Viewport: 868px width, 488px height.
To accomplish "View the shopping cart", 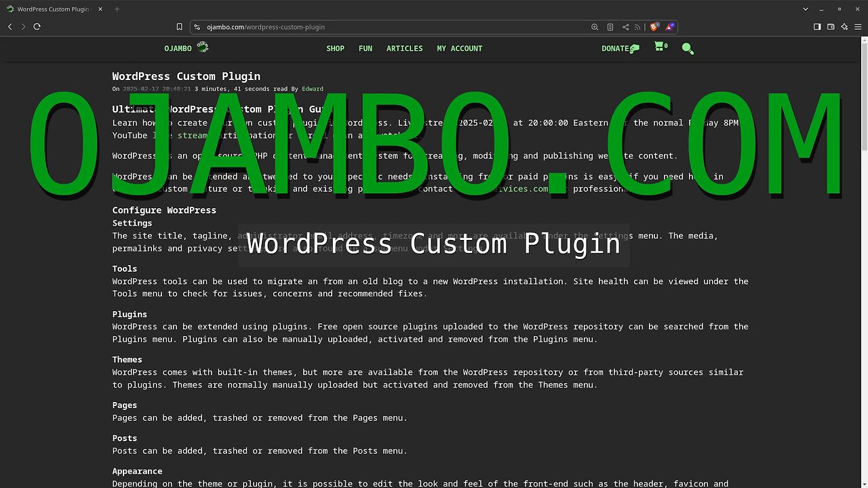I will (x=660, y=47).
